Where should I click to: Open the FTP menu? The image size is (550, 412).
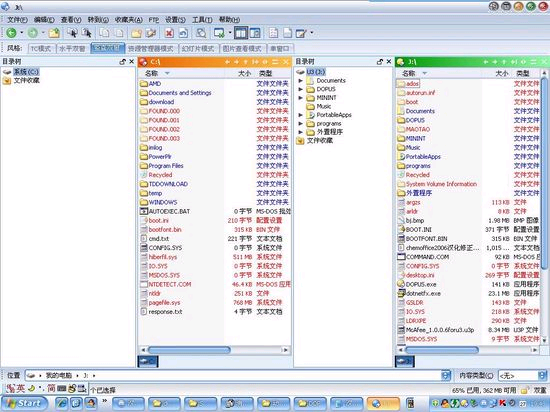click(154, 20)
